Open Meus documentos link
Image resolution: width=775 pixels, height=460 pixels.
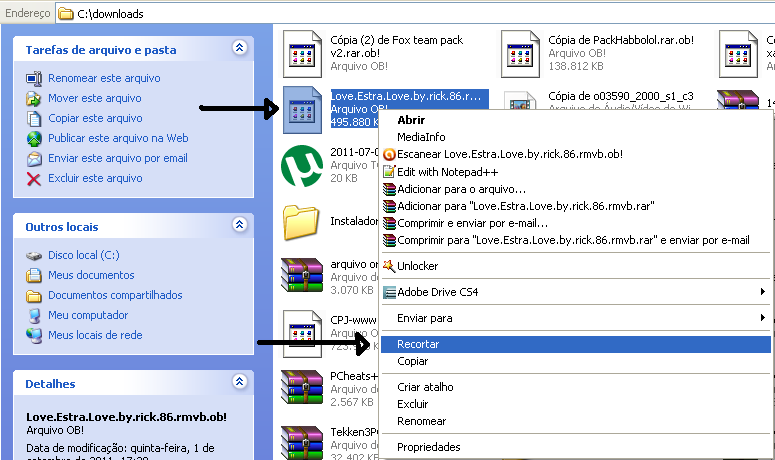click(x=91, y=275)
